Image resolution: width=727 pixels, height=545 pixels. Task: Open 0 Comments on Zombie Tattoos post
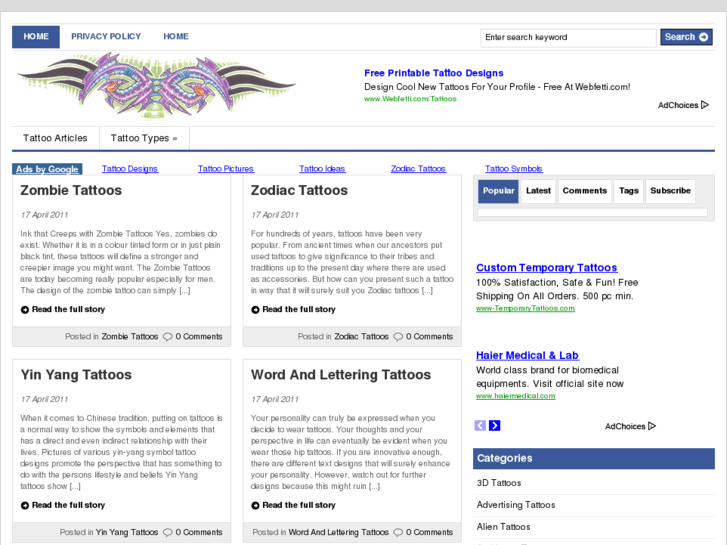pos(199,337)
